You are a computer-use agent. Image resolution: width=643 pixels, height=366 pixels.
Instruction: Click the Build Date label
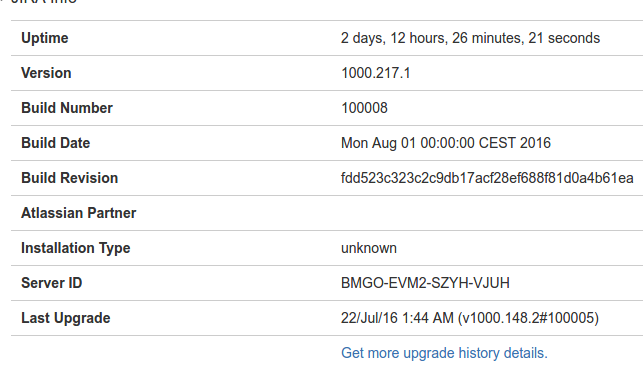click(55, 143)
